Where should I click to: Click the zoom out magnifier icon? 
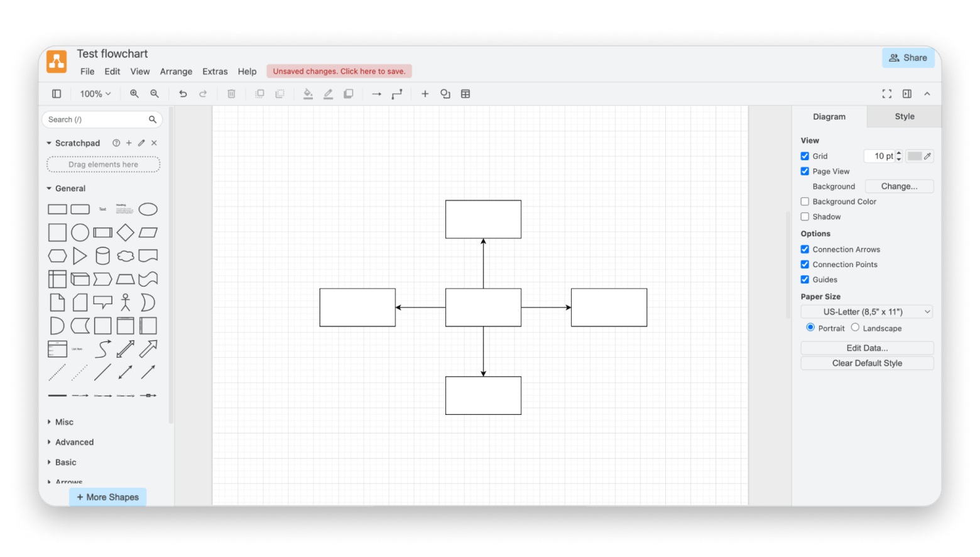(x=155, y=94)
